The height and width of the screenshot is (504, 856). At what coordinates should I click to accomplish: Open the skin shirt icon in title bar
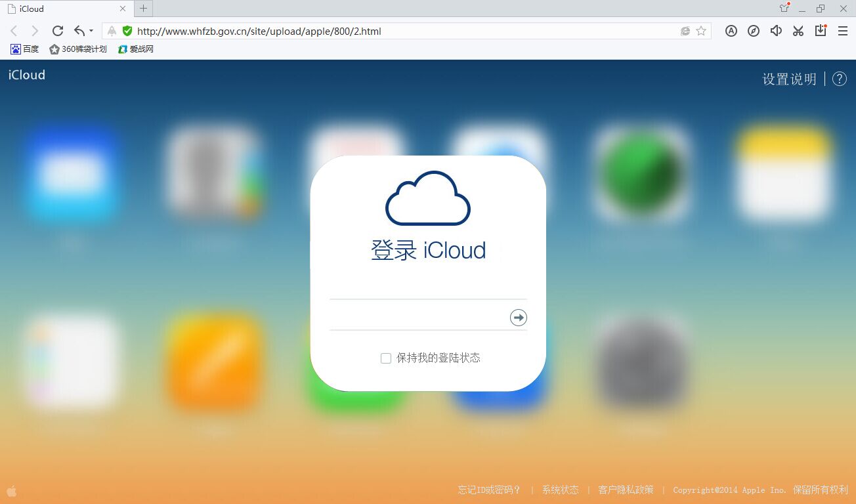coord(784,8)
